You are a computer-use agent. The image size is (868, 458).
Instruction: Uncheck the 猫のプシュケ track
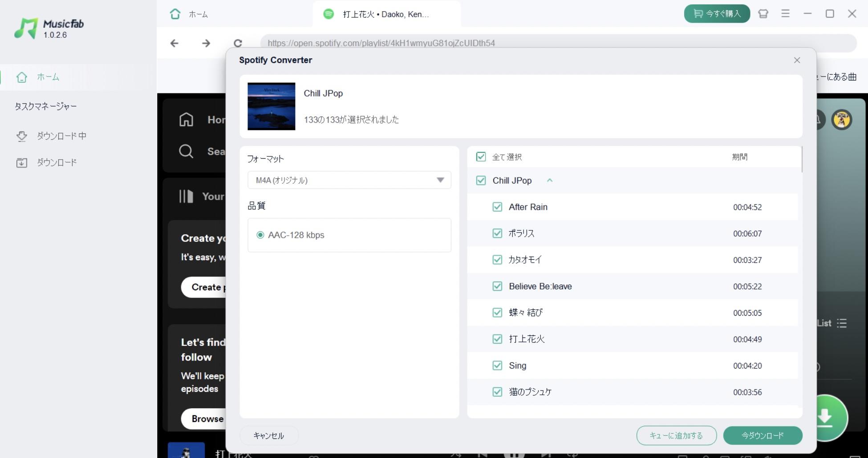coord(497,392)
